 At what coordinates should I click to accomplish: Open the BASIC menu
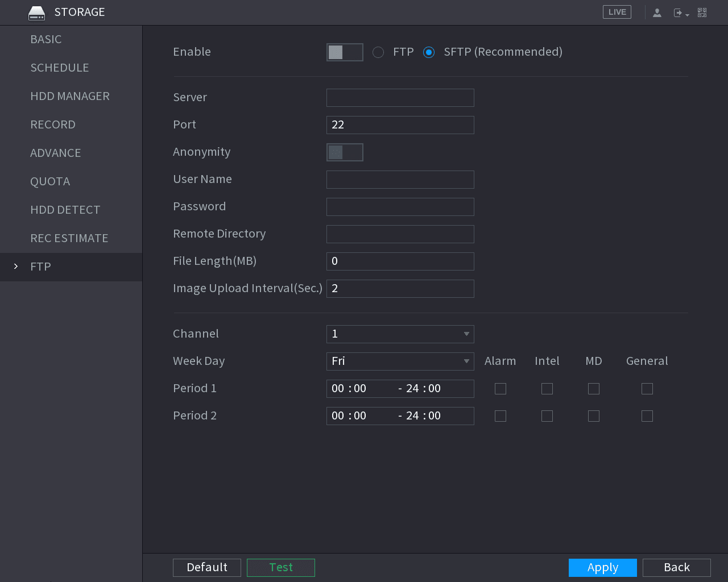click(x=71, y=40)
